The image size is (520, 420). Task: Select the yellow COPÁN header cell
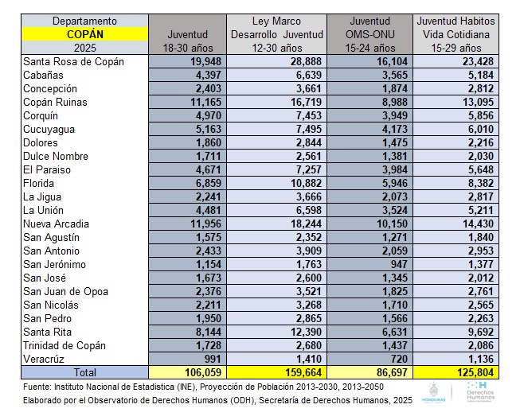pyautogui.click(x=85, y=34)
